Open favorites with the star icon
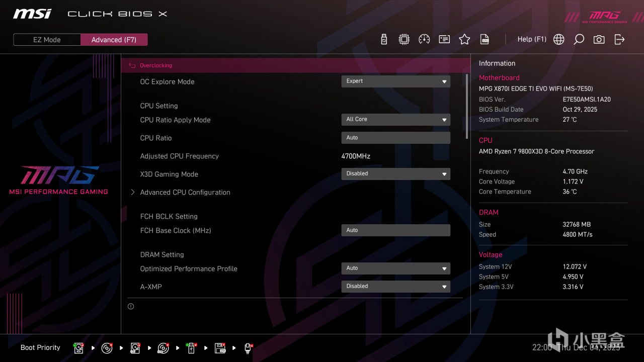This screenshot has width=644, height=362. point(464,39)
